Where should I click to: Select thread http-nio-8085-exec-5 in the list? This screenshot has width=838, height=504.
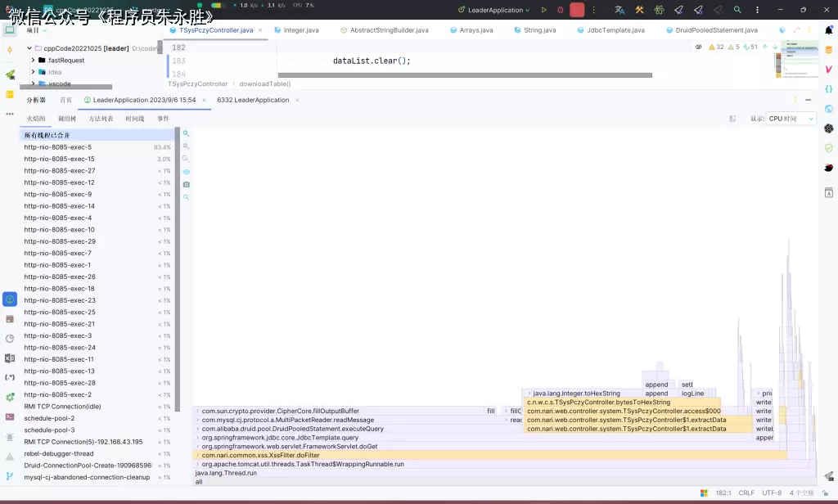pyautogui.click(x=58, y=147)
